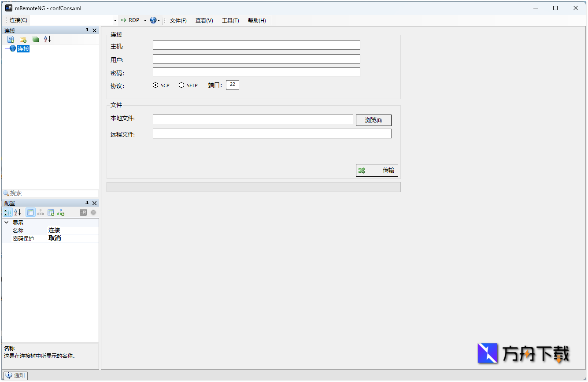Open the quick connect address dropdown
Image resolution: width=588 pixels, height=382 pixels.
tap(115, 20)
